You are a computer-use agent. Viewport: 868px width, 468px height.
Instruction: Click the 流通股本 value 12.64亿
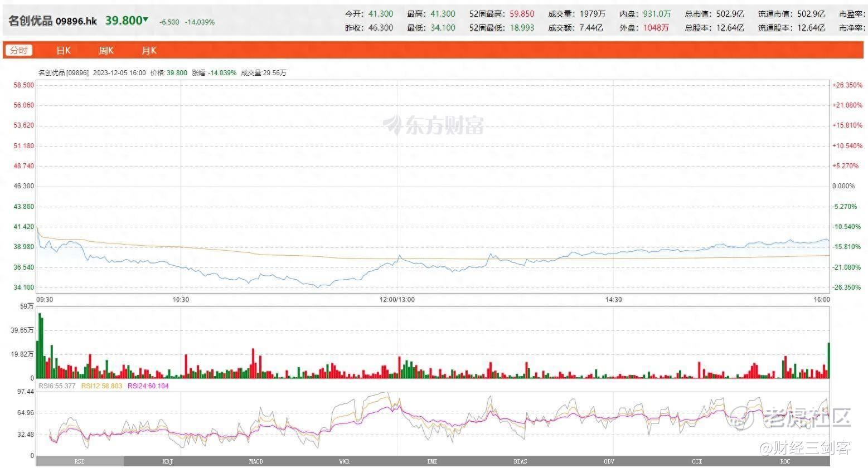(x=811, y=27)
